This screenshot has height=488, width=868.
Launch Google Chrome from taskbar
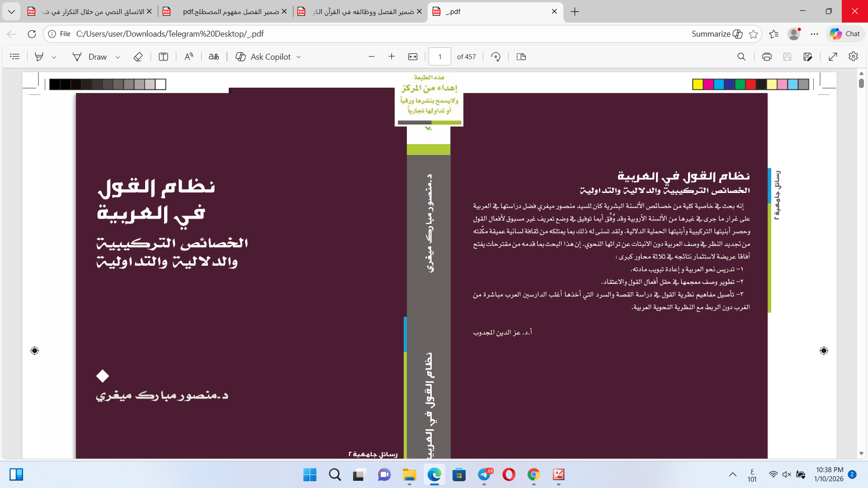click(534, 475)
